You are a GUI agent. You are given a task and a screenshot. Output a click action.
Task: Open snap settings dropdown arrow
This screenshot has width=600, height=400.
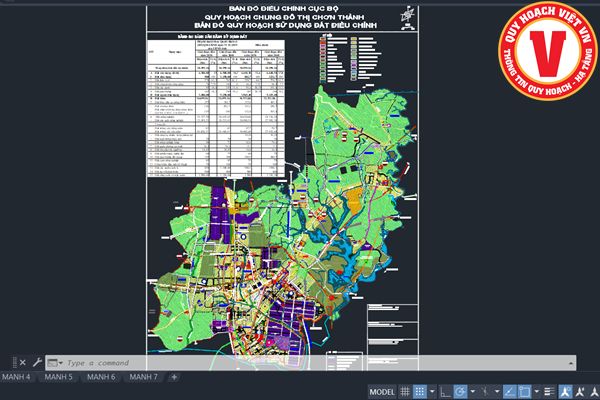pos(432,391)
